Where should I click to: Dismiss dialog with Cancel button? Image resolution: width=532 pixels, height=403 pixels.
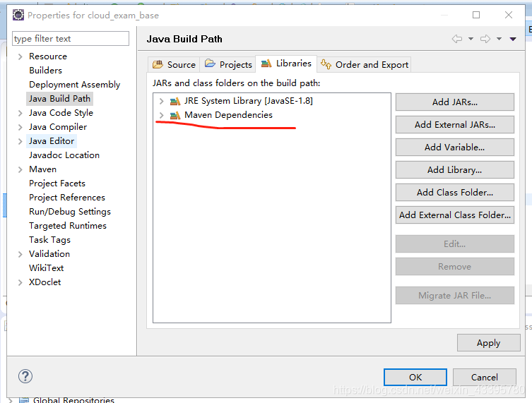[x=485, y=378]
